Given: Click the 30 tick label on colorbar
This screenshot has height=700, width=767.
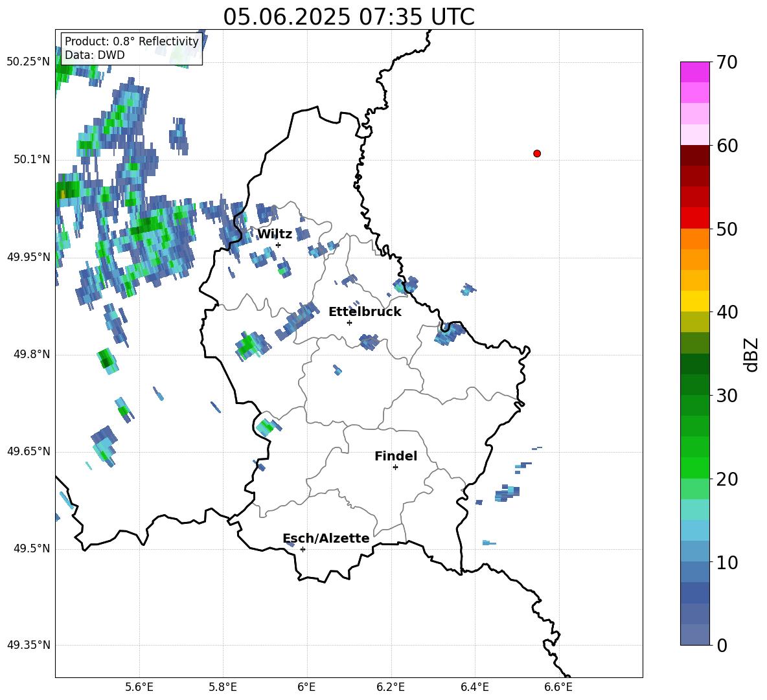Looking at the screenshot, I should click(726, 396).
